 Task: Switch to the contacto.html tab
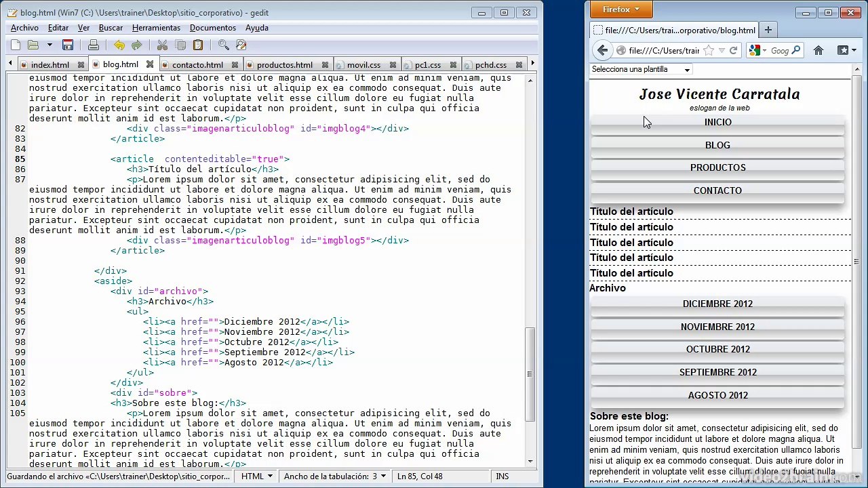[x=197, y=65]
